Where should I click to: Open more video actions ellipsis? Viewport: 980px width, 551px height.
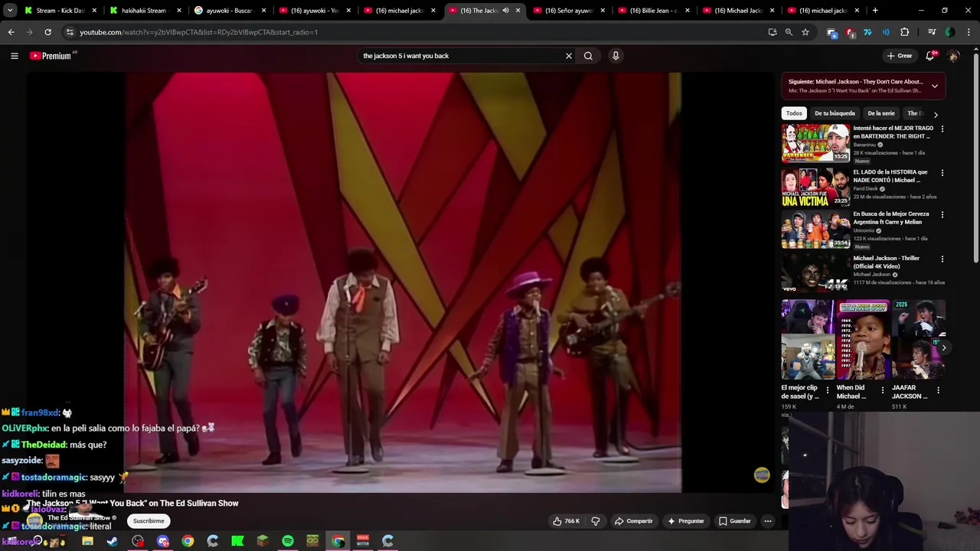click(768, 521)
